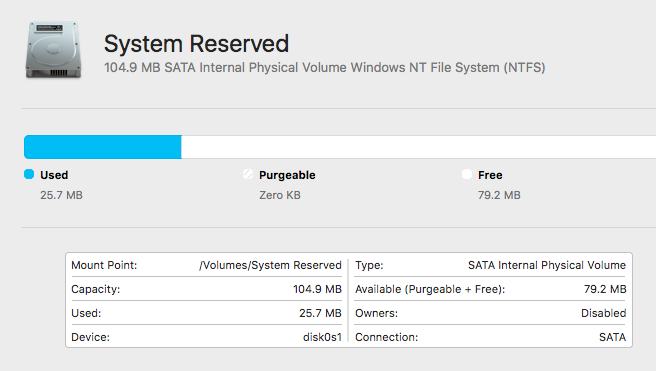Click the Purgeable Zero KB label
656x371 pixels.
[x=287, y=184]
